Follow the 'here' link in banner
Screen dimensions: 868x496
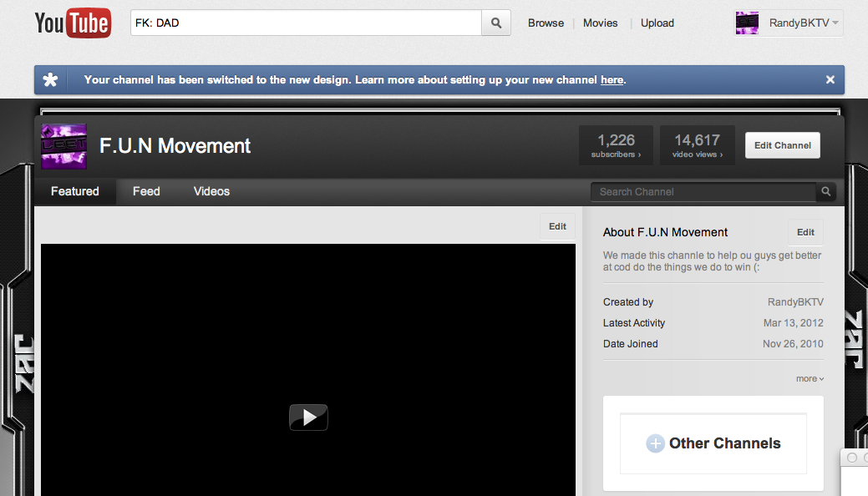coord(612,79)
